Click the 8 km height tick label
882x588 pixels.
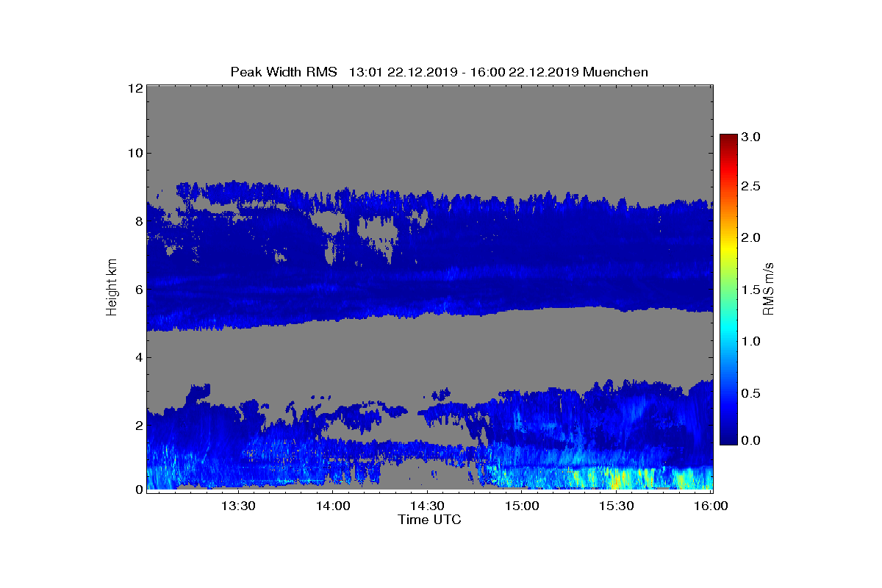click(137, 221)
